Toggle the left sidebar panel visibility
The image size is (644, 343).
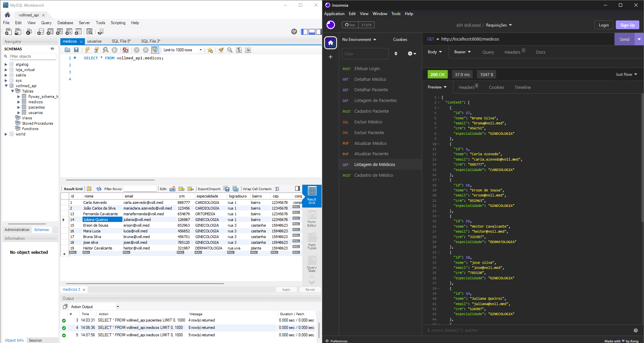pyautogui.click(x=304, y=32)
